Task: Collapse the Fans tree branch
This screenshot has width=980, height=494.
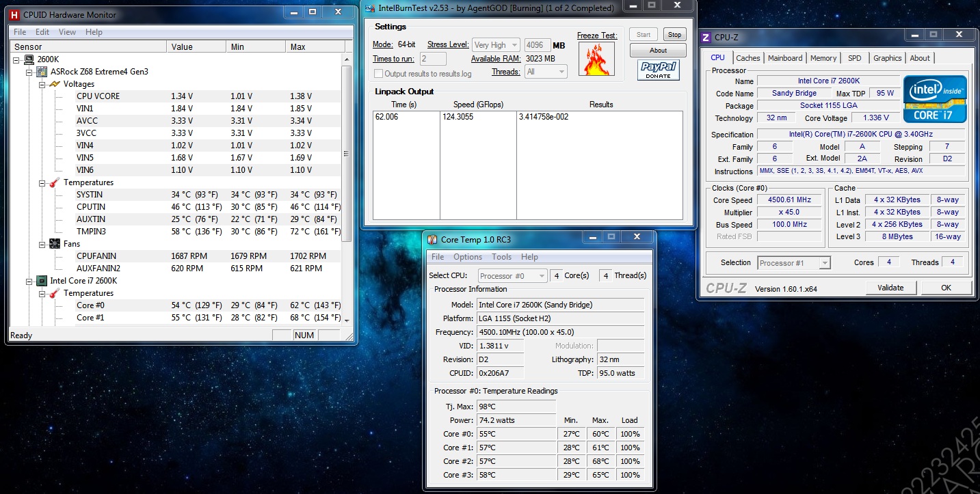Action: pyautogui.click(x=41, y=244)
